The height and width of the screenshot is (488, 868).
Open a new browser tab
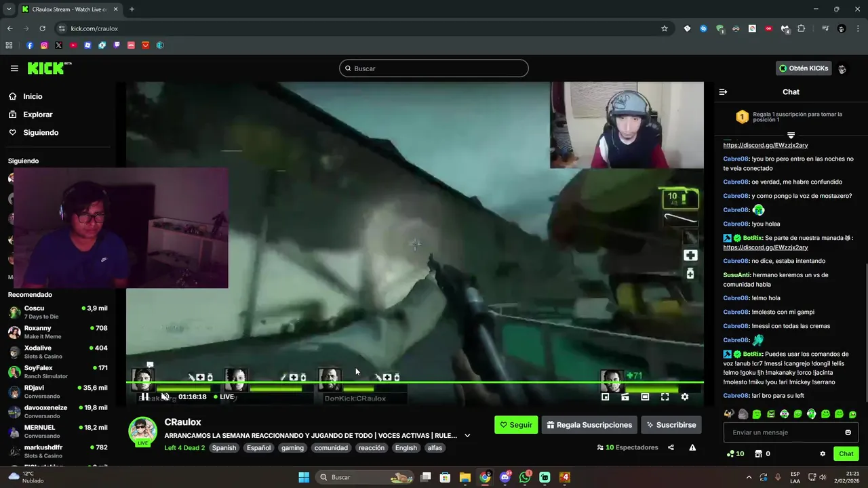pyautogui.click(x=132, y=9)
